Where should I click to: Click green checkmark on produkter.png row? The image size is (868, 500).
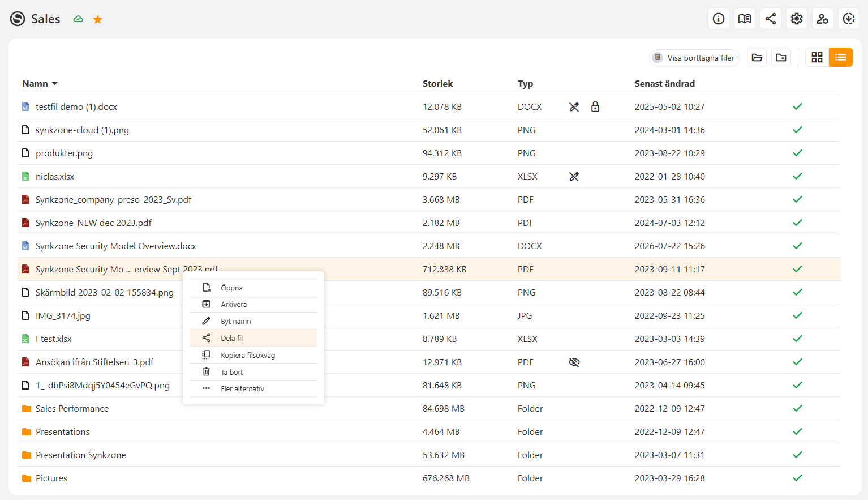[797, 153]
